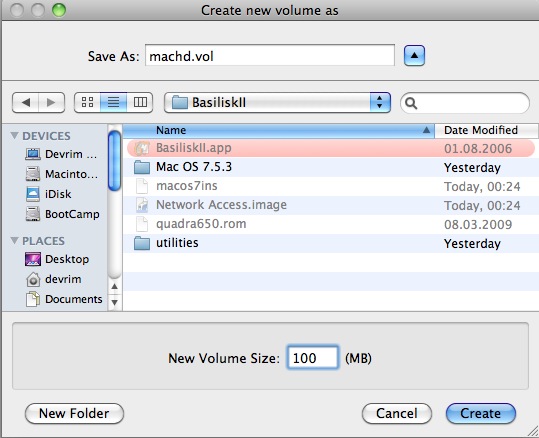
Task: Select the BootCamp drive in sidebar
Action: click(63, 214)
